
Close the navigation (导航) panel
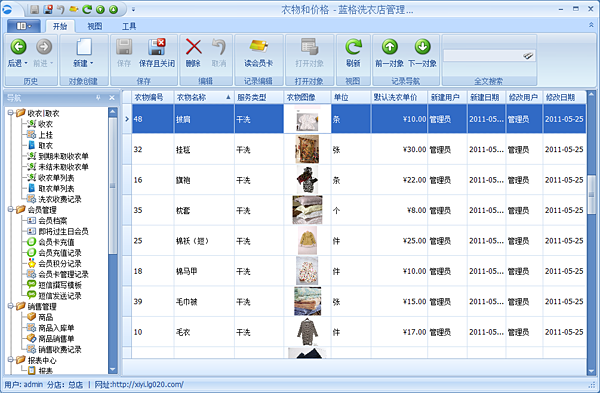click(112, 98)
